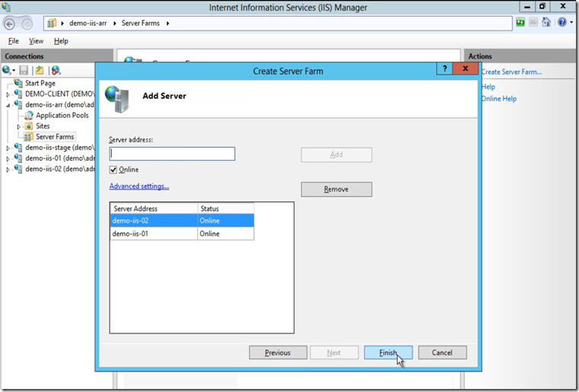
Task: Click the Server address input field
Action: pyautogui.click(x=172, y=154)
